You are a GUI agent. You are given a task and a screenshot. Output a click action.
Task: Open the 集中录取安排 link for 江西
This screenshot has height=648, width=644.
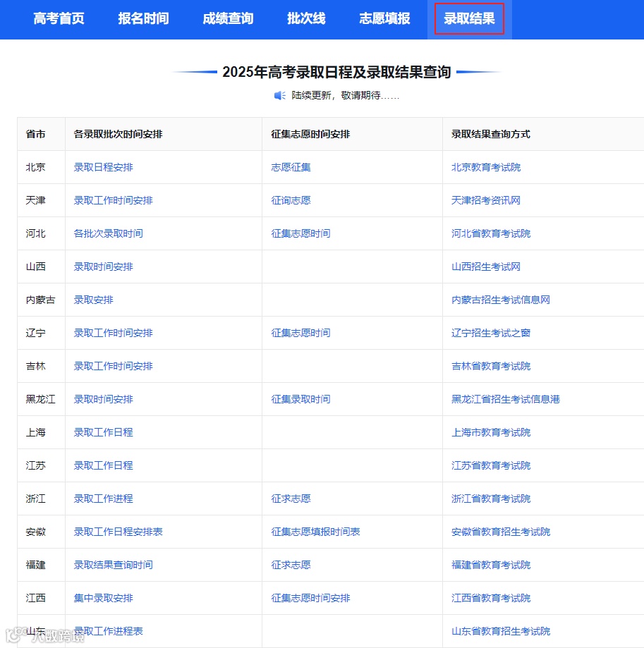tap(104, 598)
